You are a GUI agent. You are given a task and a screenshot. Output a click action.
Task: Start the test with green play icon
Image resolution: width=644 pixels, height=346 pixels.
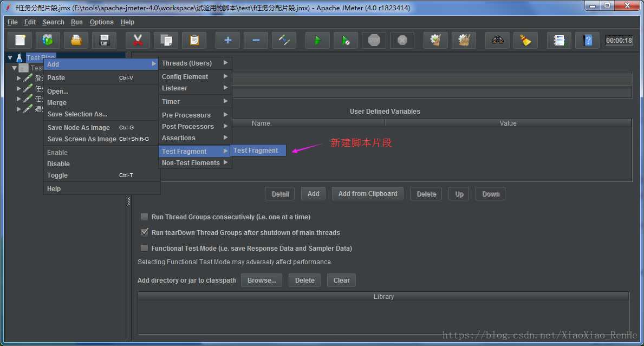317,40
